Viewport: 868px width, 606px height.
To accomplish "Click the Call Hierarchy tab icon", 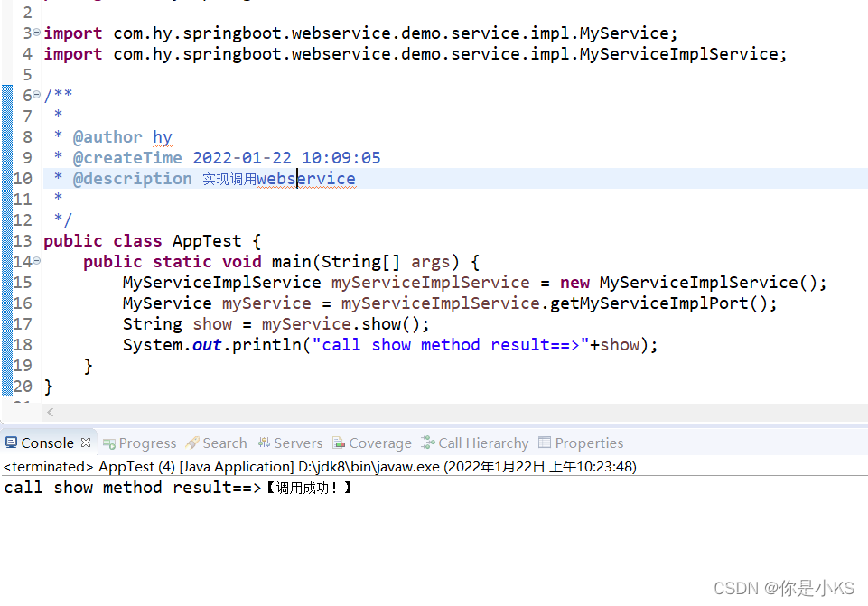I will pos(428,443).
